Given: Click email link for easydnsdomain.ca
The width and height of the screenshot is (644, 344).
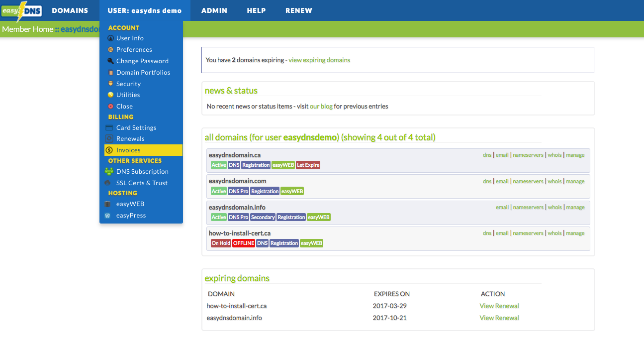Looking at the screenshot, I should coord(502,155).
